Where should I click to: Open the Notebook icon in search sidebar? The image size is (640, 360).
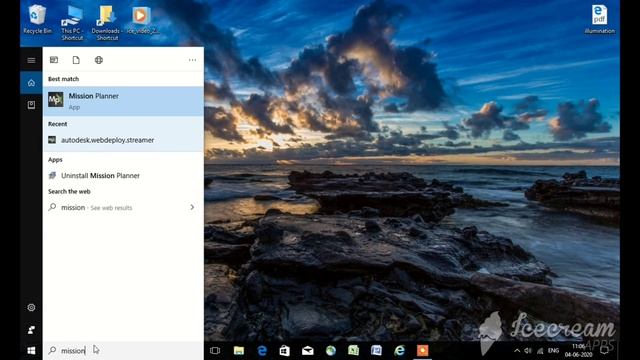(x=31, y=105)
